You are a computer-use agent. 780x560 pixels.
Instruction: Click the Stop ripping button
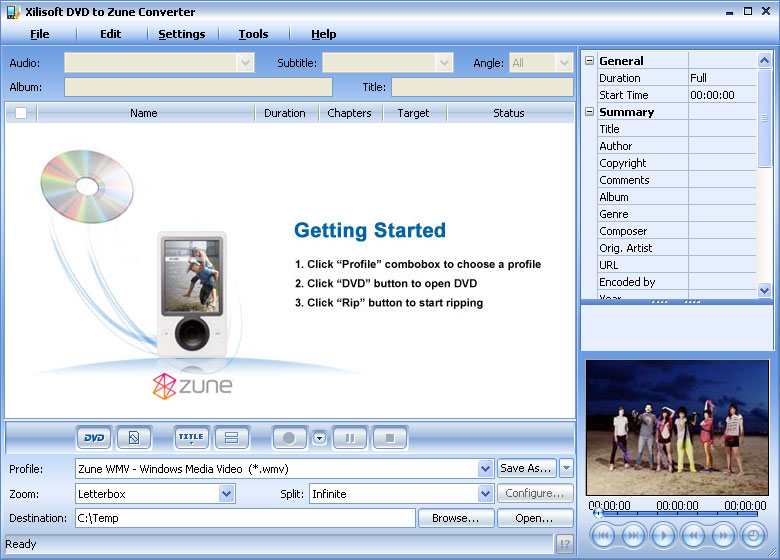coord(390,438)
